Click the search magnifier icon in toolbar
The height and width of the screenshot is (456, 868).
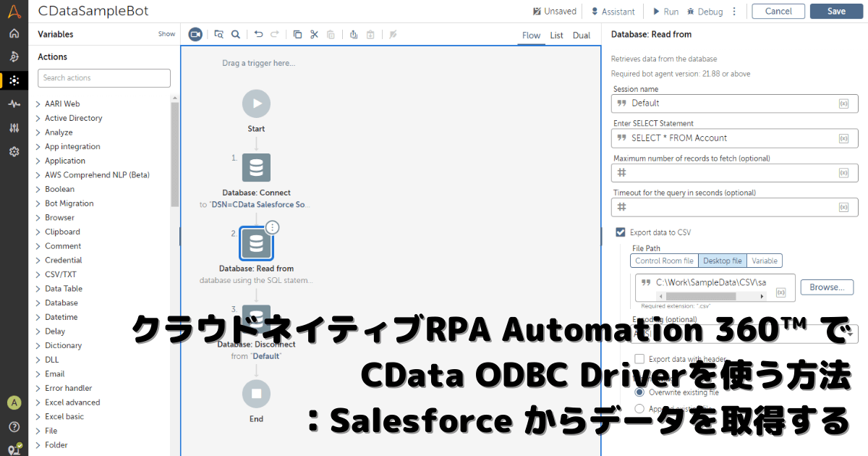coord(236,34)
